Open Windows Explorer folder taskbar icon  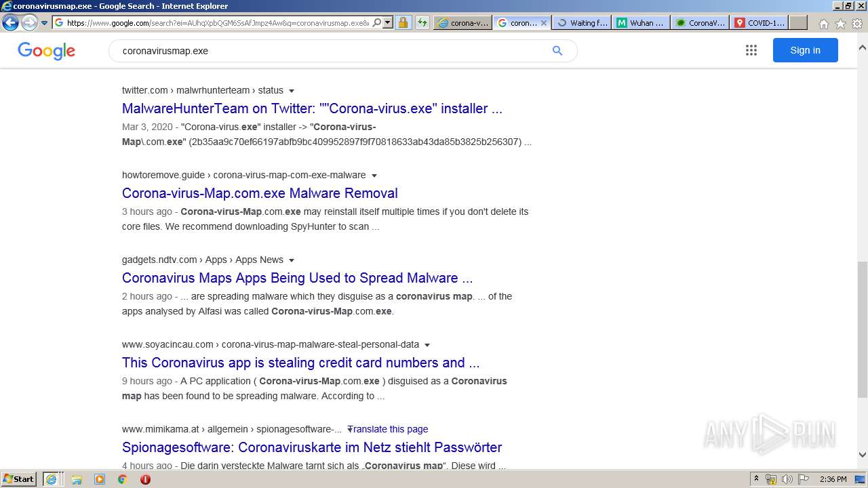(x=77, y=479)
